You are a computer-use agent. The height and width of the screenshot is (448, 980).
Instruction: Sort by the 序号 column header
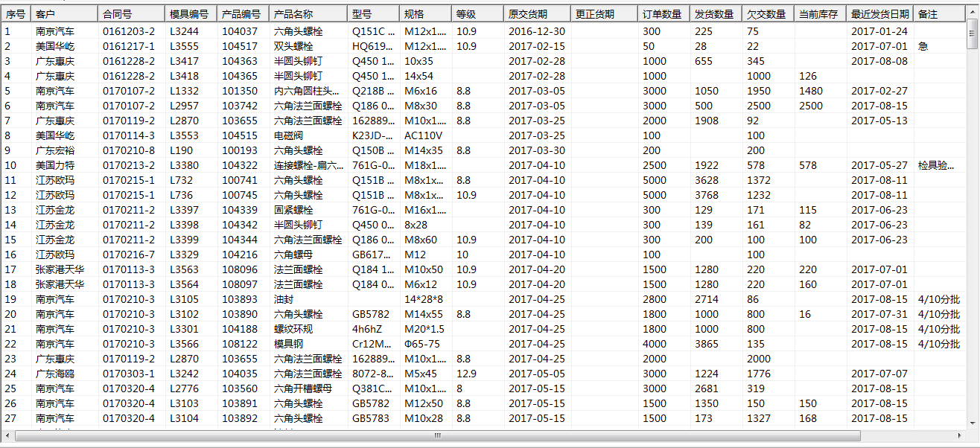pyautogui.click(x=16, y=14)
